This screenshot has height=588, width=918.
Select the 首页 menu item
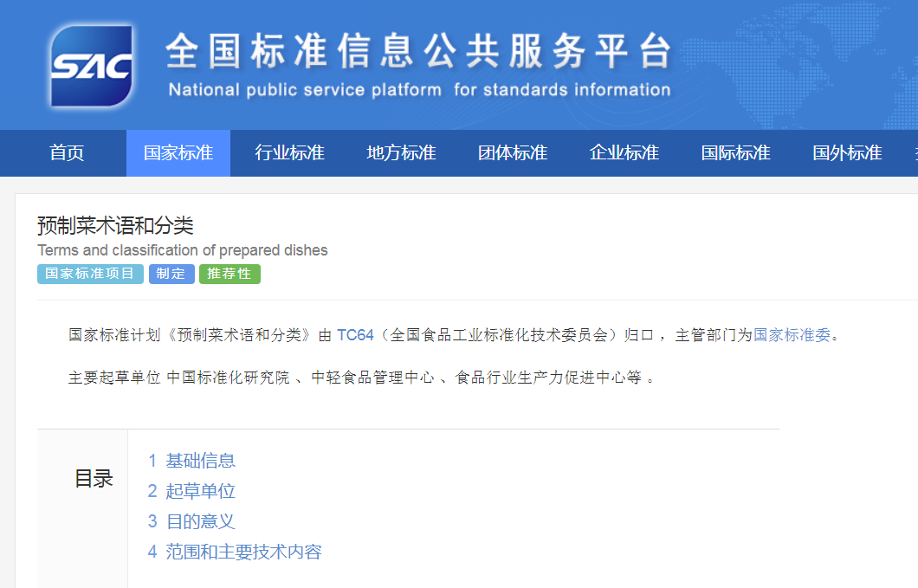(x=66, y=152)
